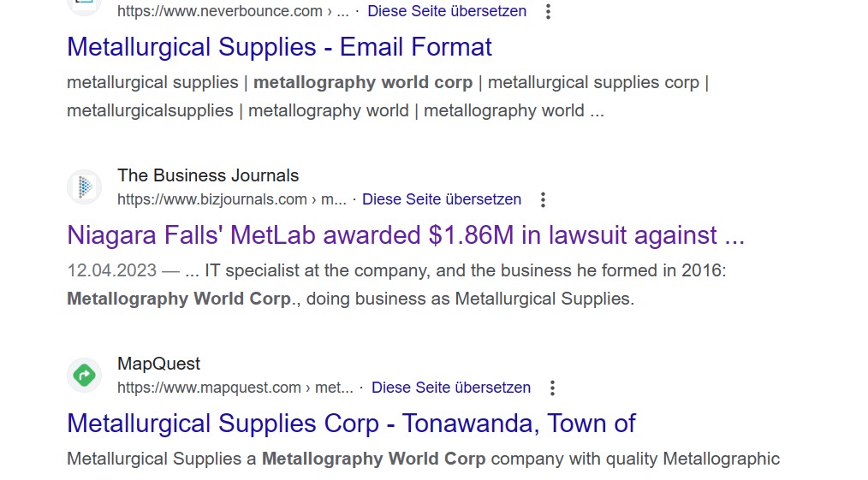
Task: Translate the MapQuest page via Diese Seite übersetzen
Action: pos(451,388)
